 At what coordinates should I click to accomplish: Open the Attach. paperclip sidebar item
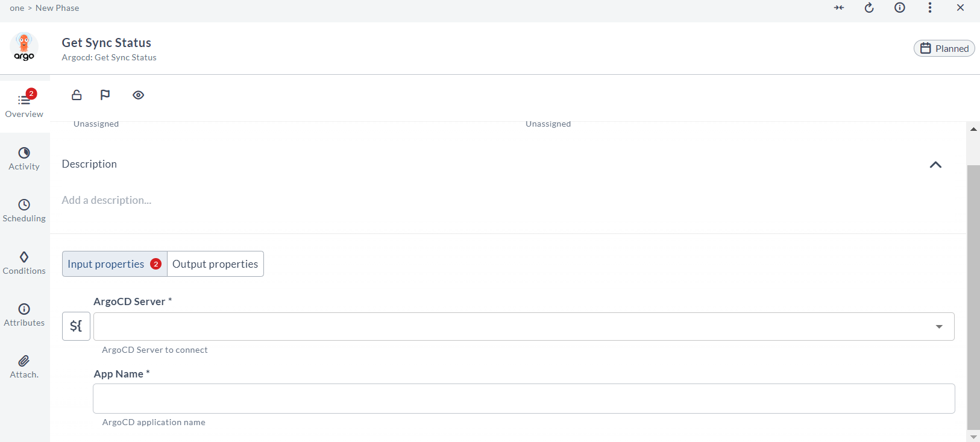coord(24,366)
